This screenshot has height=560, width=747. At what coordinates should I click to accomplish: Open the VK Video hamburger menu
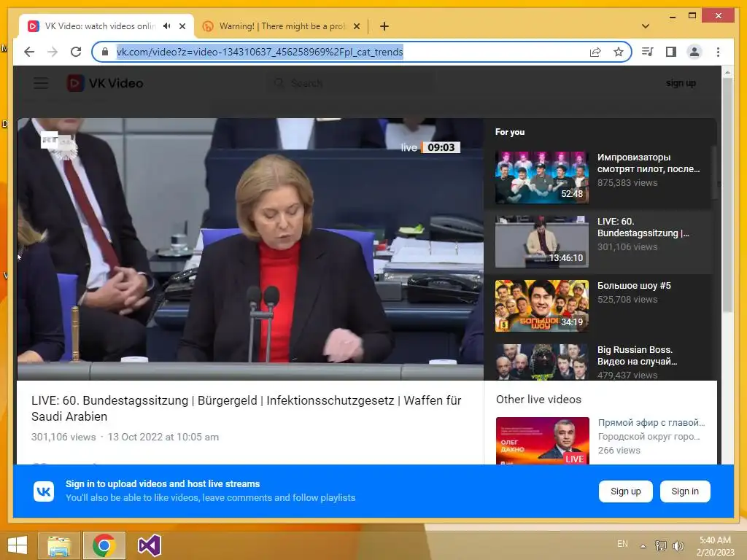click(x=41, y=83)
